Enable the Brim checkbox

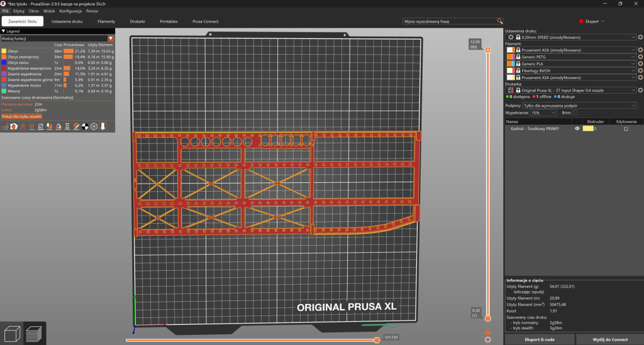(x=575, y=113)
